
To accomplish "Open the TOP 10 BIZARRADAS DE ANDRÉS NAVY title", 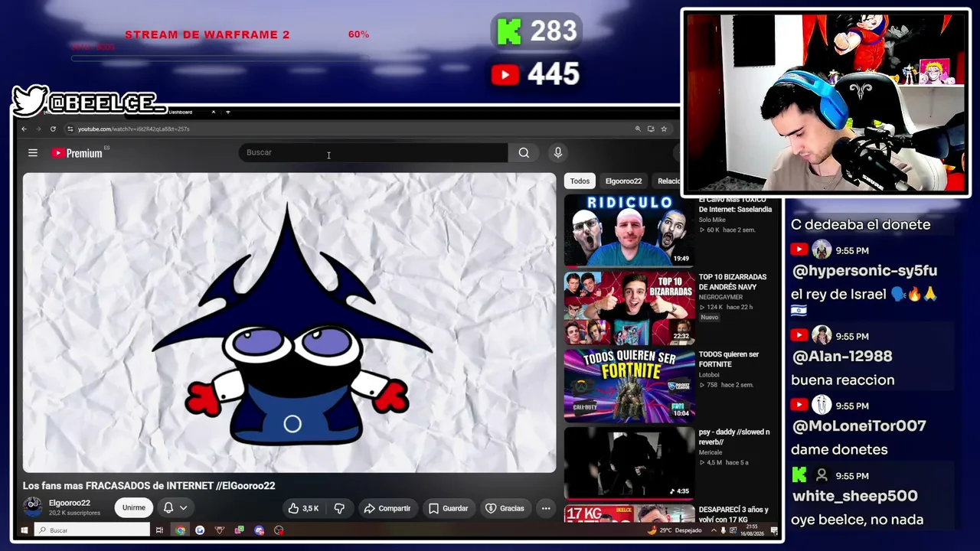I will (x=733, y=282).
